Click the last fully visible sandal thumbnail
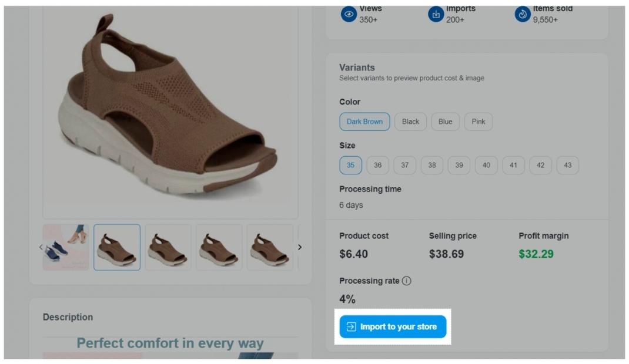Screen dimensions: 629x364 (x=270, y=247)
